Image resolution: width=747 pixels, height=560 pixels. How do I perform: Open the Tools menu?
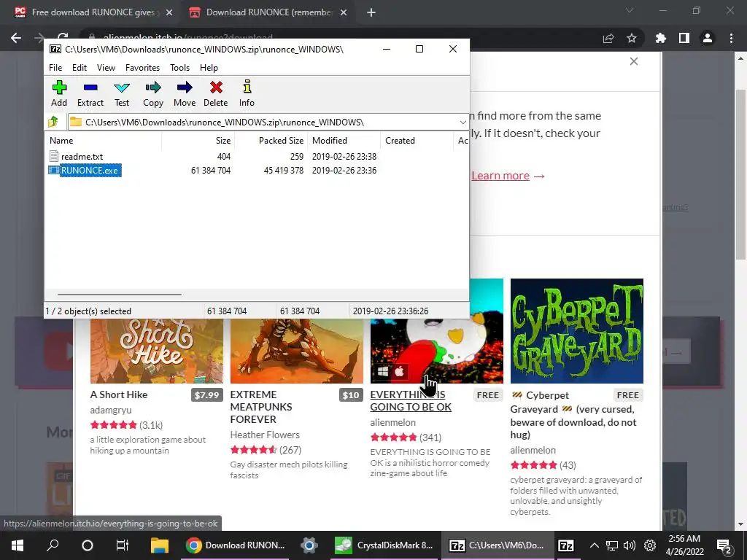point(179,68)
